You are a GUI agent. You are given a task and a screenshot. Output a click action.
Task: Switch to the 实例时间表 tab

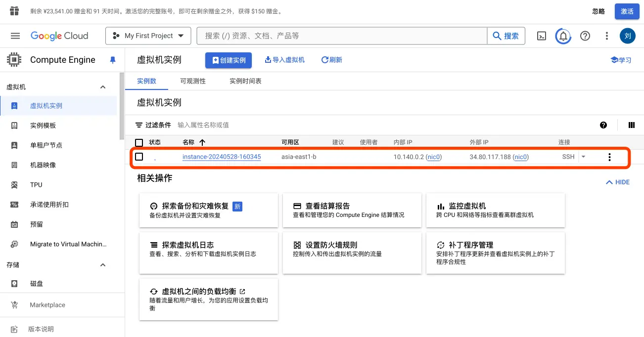[x=245, y=81]
